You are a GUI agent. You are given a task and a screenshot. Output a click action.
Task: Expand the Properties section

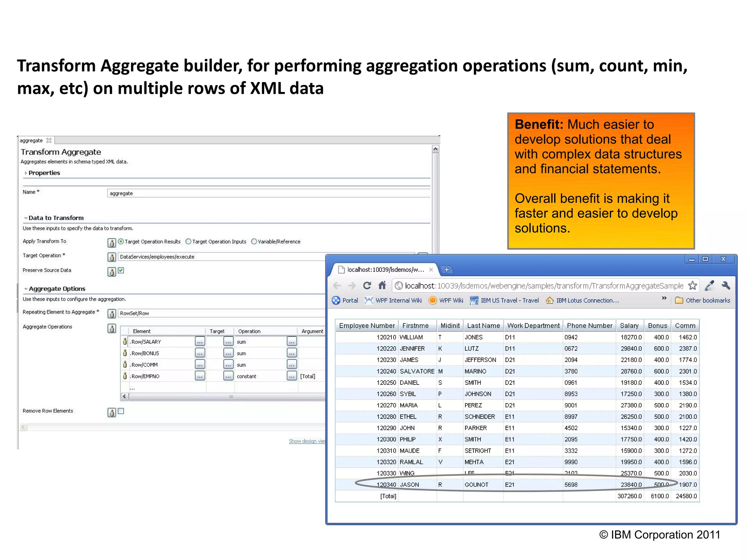coord(26,173)
